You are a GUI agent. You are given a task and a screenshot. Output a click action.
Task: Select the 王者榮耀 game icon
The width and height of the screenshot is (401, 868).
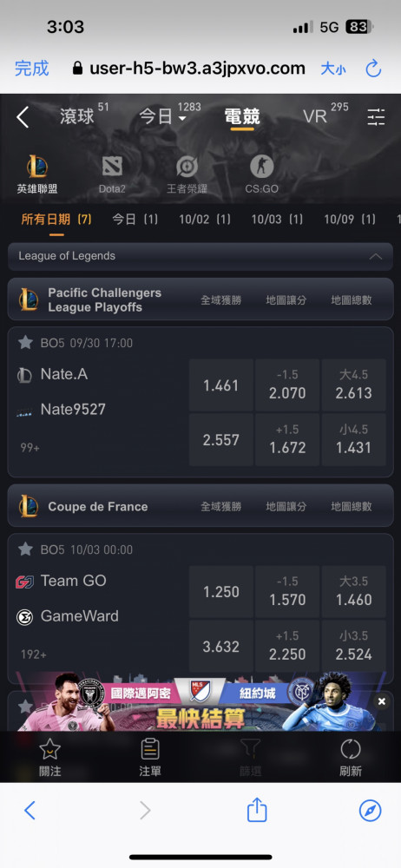(x=187, y=166)
